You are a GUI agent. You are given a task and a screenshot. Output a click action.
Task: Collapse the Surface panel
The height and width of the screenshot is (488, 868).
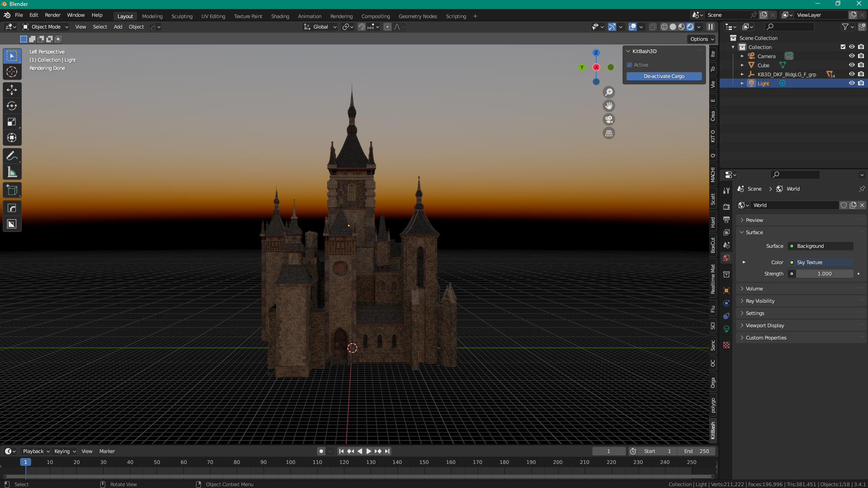pos(754,232)
